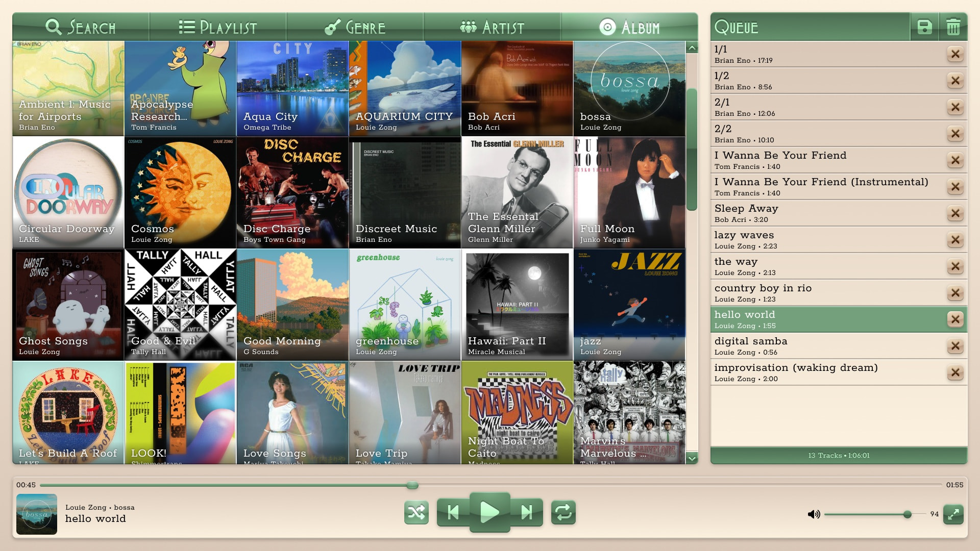The height and width of the screenshot is (551, 980).
Task: Remove digital samba from the queue
Action: (x=955, y=346)
